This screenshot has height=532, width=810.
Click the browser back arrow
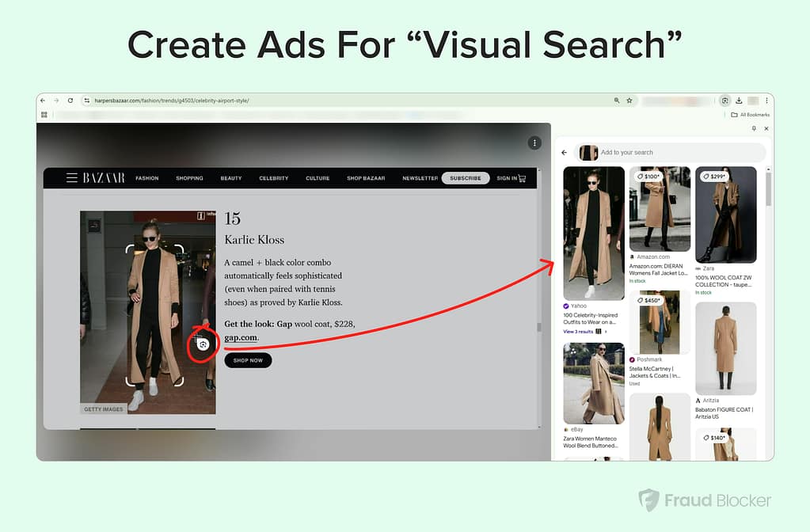click(44, 101)
